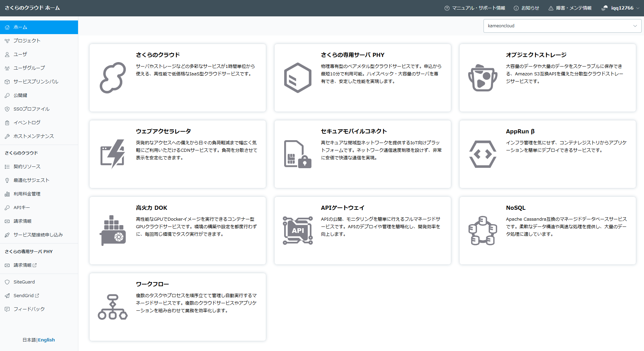The height and width of the screenshot is (351, 644).
Task: Open the さくらの専用サーバ PHY card title
Action: (x=353, y=55)
